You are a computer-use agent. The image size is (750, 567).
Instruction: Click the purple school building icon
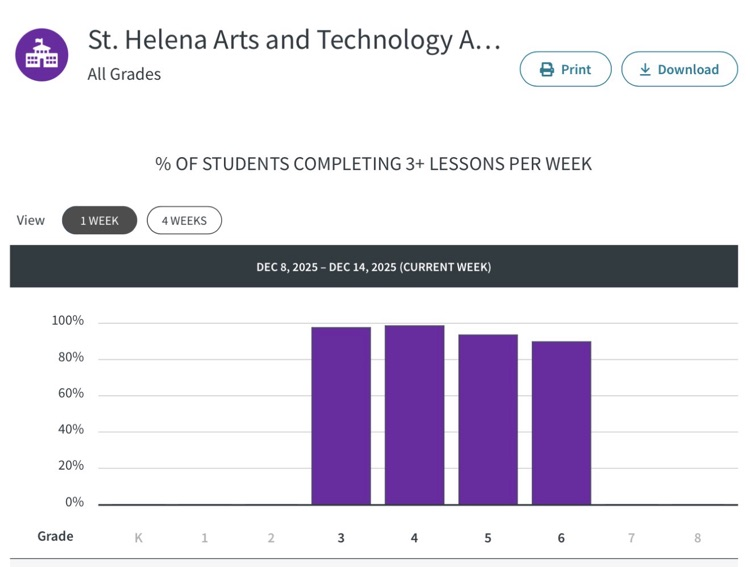click(x=42, y=55)
